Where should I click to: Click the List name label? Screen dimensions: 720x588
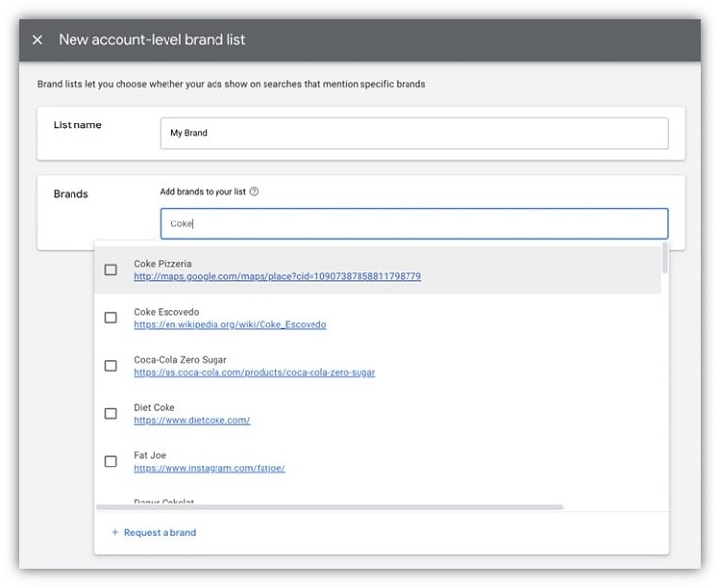(x=77, y=125)
